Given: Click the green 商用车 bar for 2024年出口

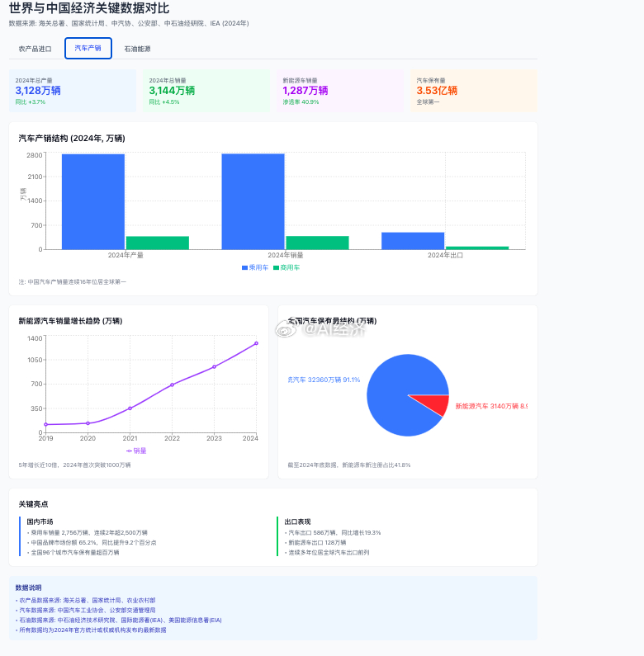Looking at the screenshot, I should (x=477, y=248).
